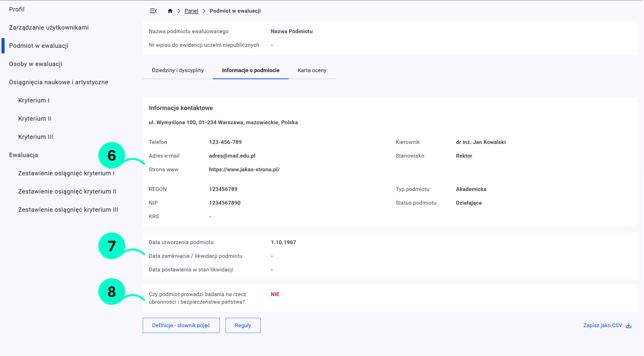Click the website https://www.jakas-strona.pl/ value

244,169
